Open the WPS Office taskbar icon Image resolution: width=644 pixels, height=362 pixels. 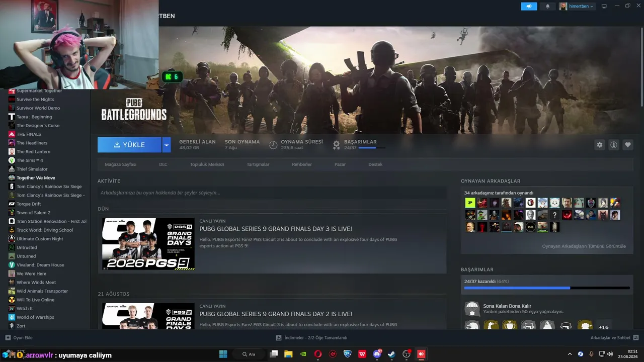pos(362,354)
